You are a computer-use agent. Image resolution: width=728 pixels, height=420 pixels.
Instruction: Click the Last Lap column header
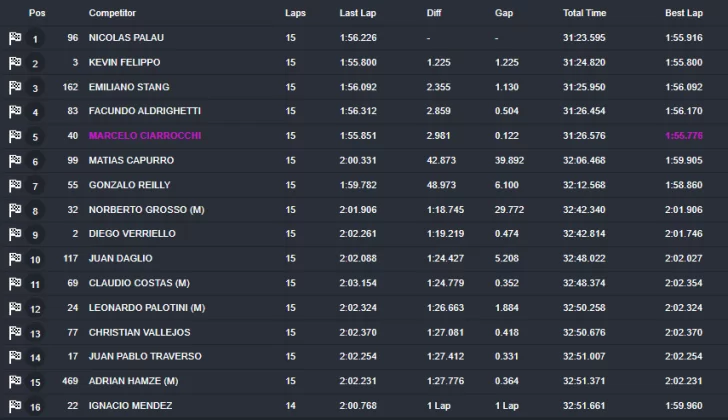(358, 13)
